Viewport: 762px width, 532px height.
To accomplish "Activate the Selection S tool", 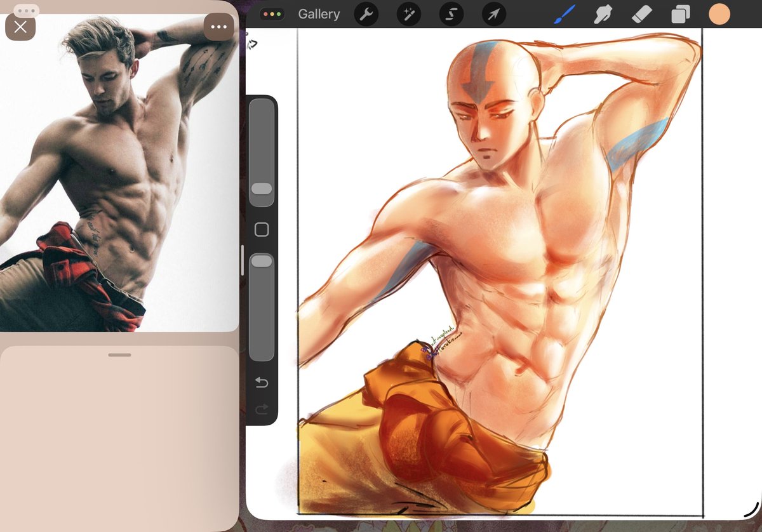I will (x=451, y=14).
